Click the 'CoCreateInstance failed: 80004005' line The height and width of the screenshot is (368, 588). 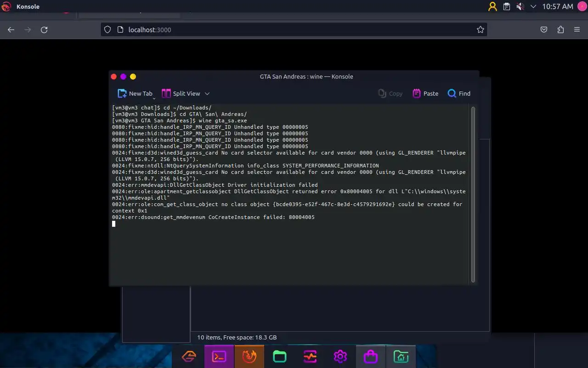[x=213, y=217]
